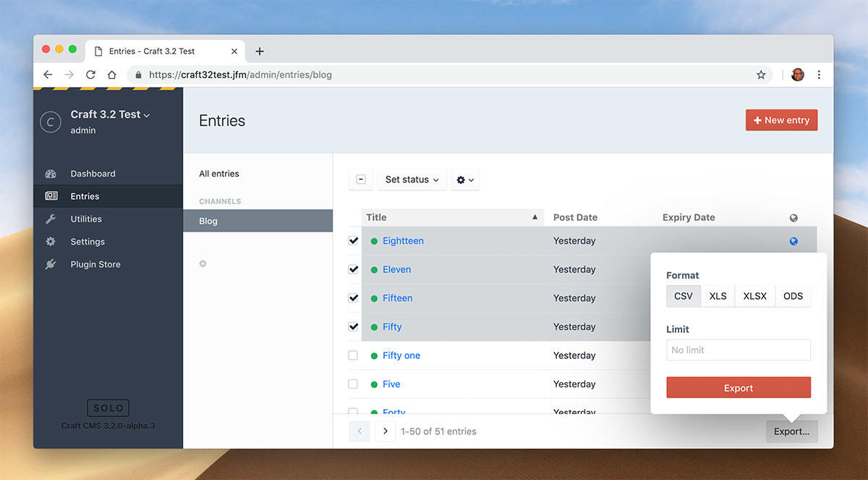Open the Eleven entry link
Screen dimensions: 868x480
click(x=396, y=269)
